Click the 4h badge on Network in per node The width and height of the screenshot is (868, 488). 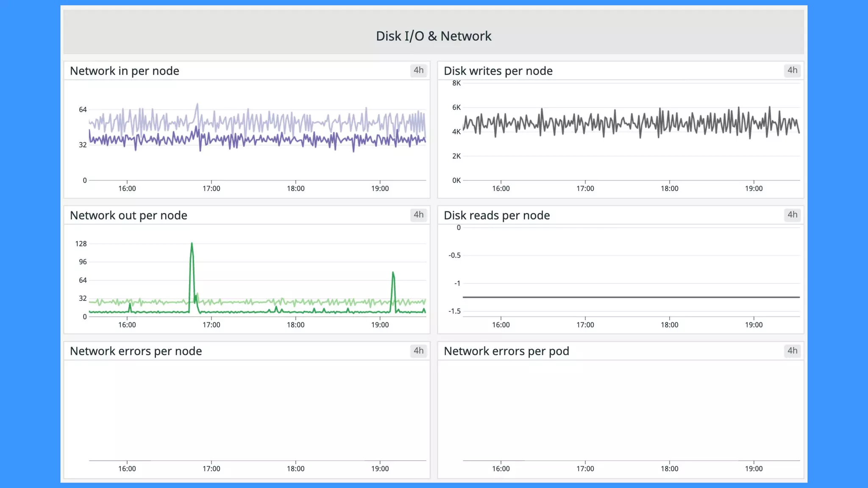(x=418, y=70)
